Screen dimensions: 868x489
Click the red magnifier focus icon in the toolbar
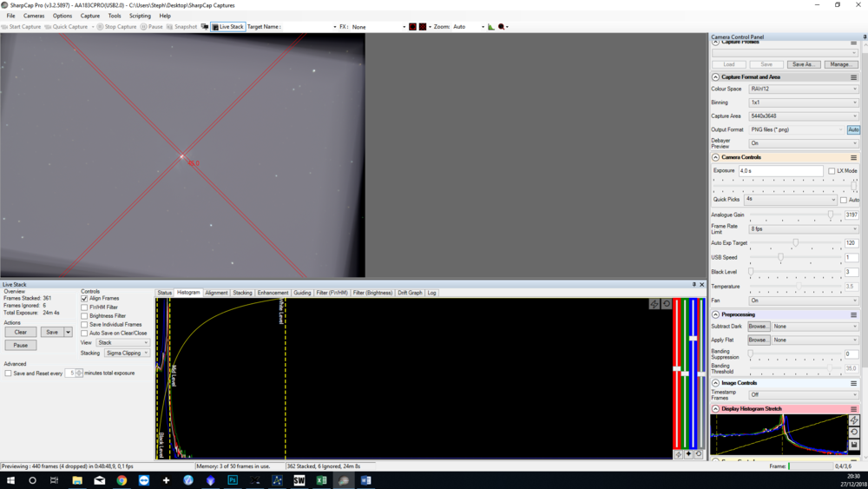point(502,27)
